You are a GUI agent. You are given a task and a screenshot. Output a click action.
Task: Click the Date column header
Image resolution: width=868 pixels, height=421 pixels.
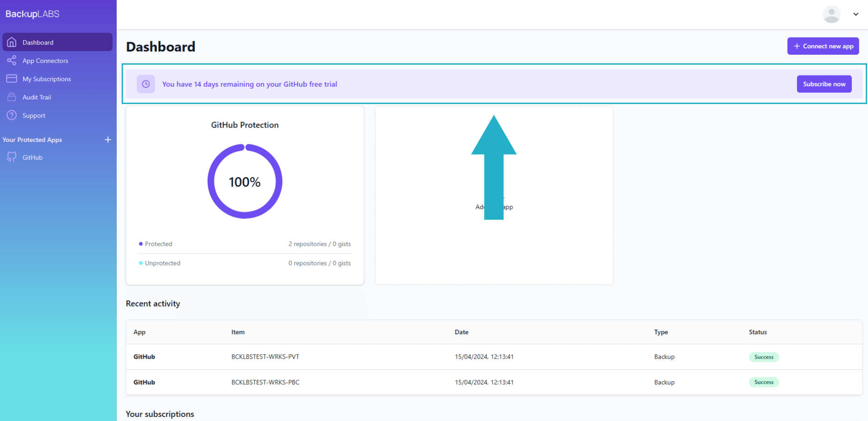coord(462,332)
